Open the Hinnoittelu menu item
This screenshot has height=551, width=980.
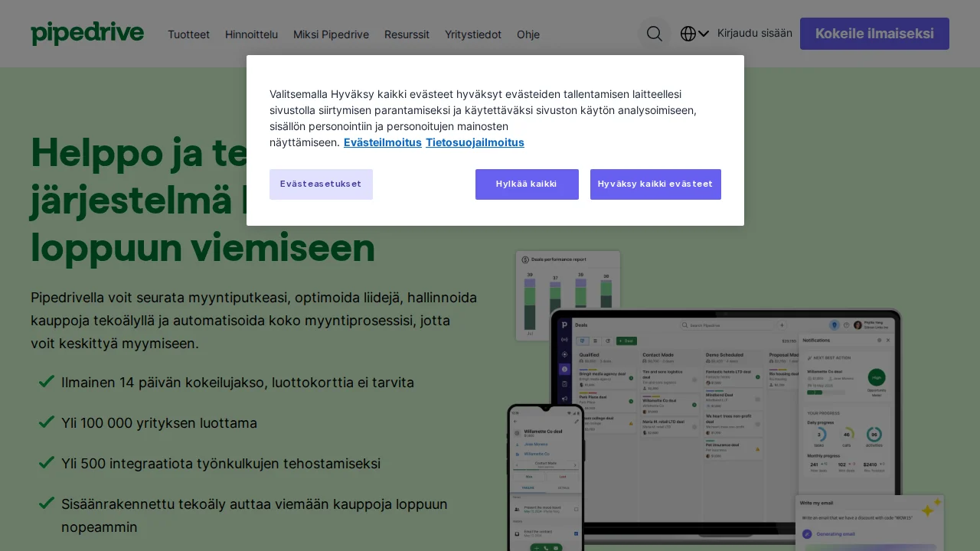[x=251, y=34]
